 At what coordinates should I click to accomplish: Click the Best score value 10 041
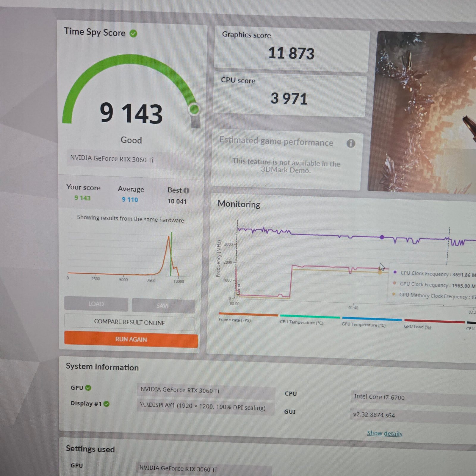coord(177,201)
